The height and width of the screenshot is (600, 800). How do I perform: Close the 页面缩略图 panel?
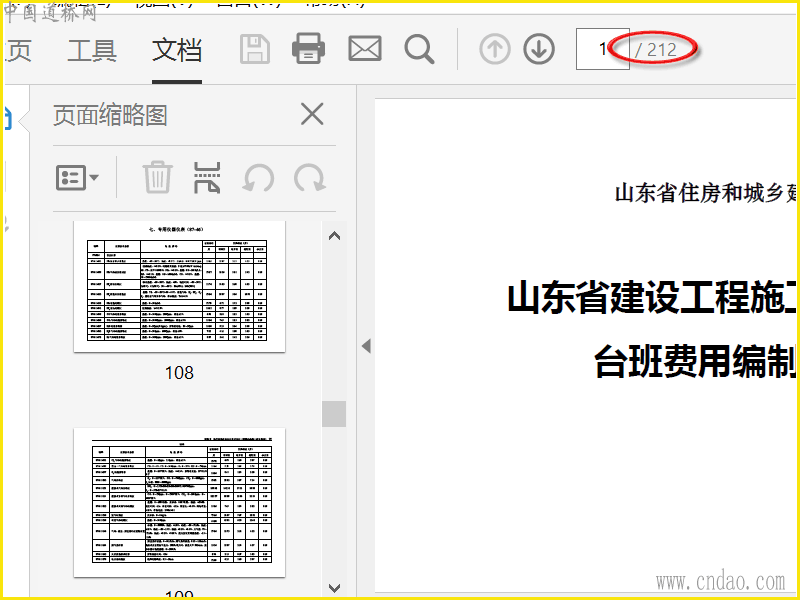click(312, 114)
